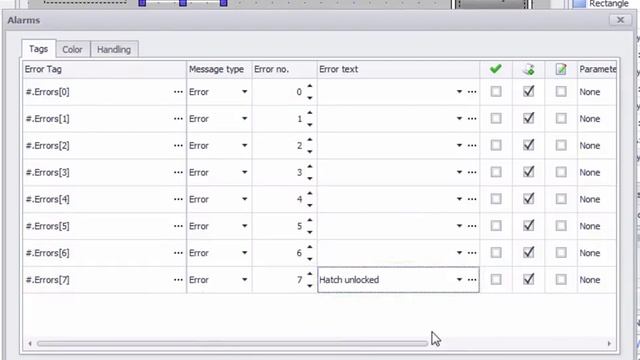This screenshot has height=360, width=640.
Task: Increase error number for #.Errors[0]
Action: coord(310,86)
